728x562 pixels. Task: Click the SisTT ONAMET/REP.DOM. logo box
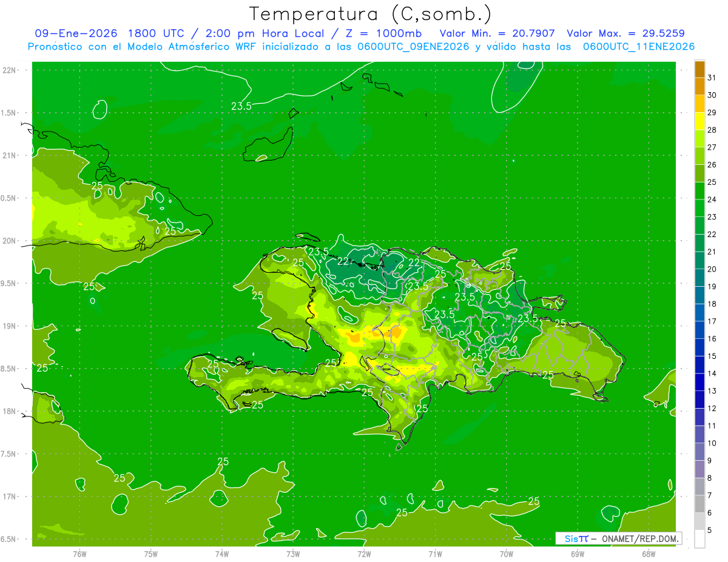coord(619,538)
